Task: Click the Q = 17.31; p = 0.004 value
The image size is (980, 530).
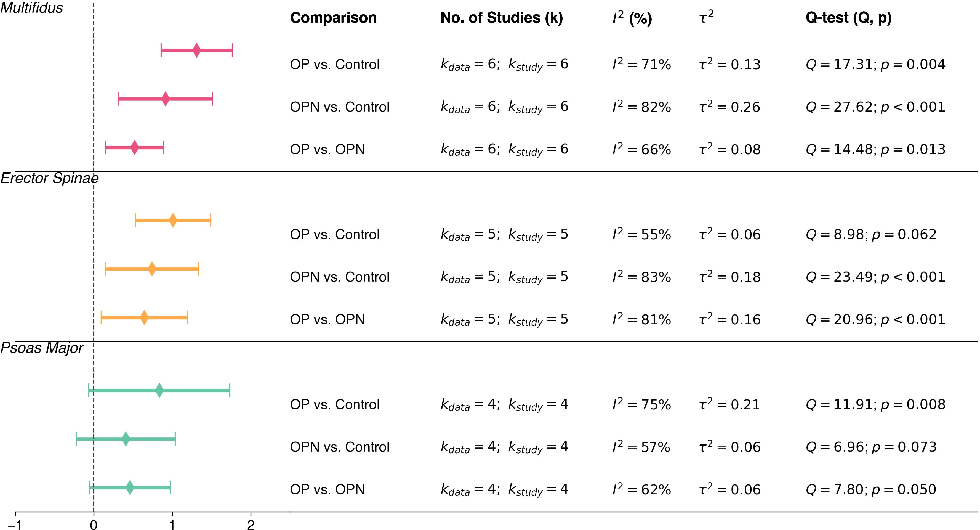Action: pos(875,64)
